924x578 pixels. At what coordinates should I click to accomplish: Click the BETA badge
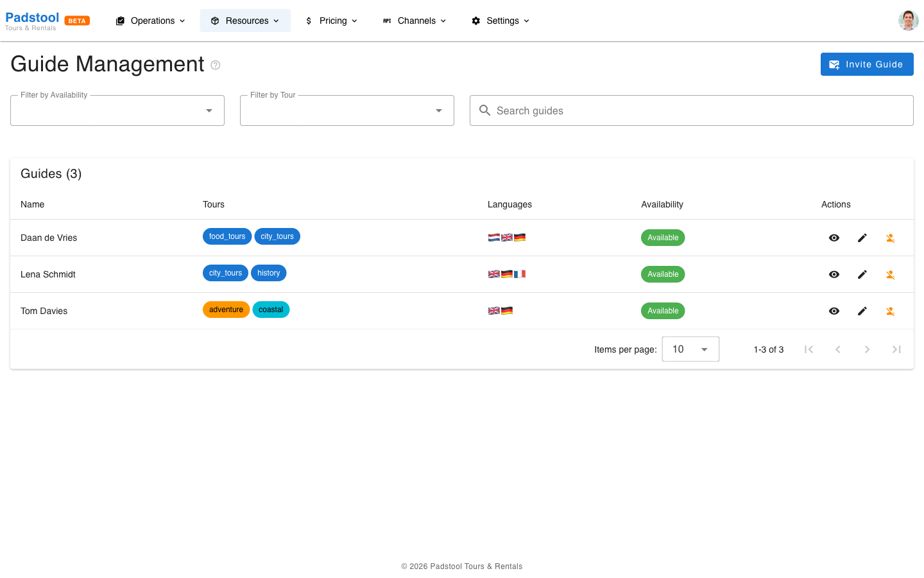coord(77,21)
